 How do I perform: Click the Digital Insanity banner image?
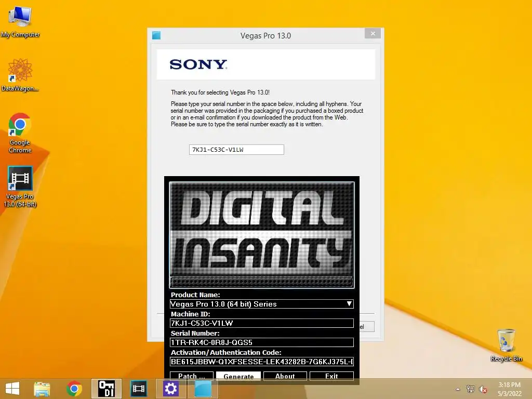262,235
